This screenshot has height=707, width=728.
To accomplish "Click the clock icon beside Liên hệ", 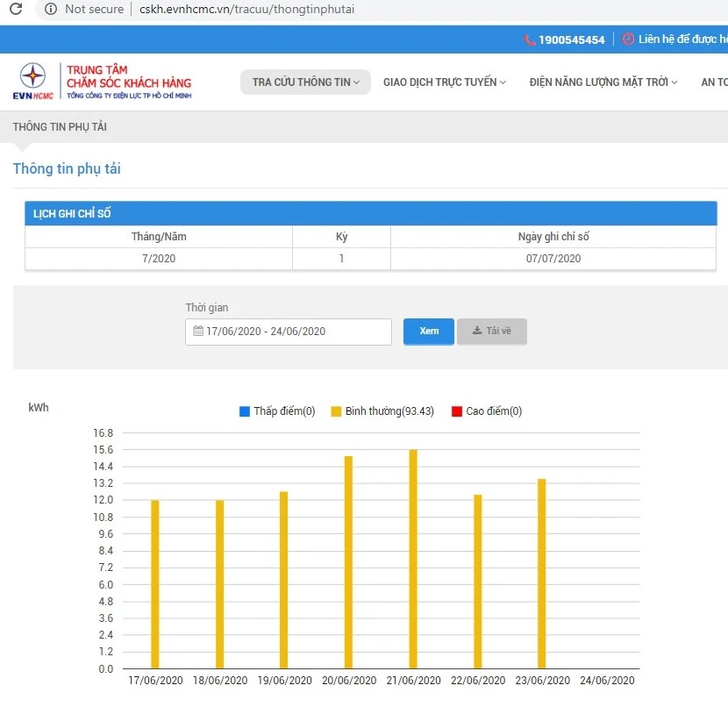I will click(628, 39).
